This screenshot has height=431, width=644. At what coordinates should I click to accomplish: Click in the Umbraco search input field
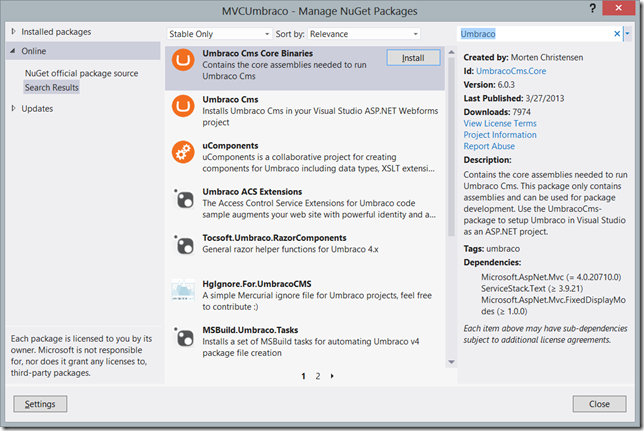[x=535, y=34]
